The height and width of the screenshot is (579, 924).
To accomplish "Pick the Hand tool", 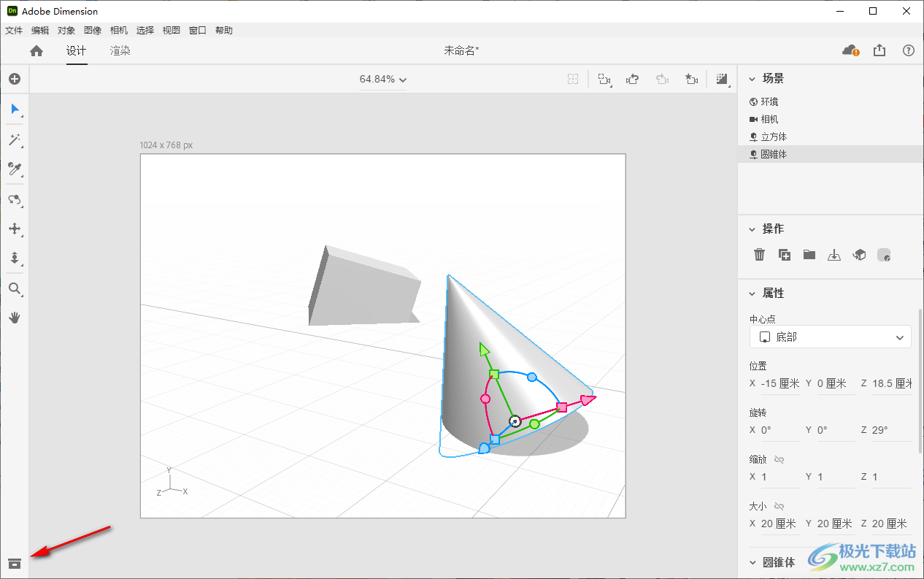I will (15, 318).
